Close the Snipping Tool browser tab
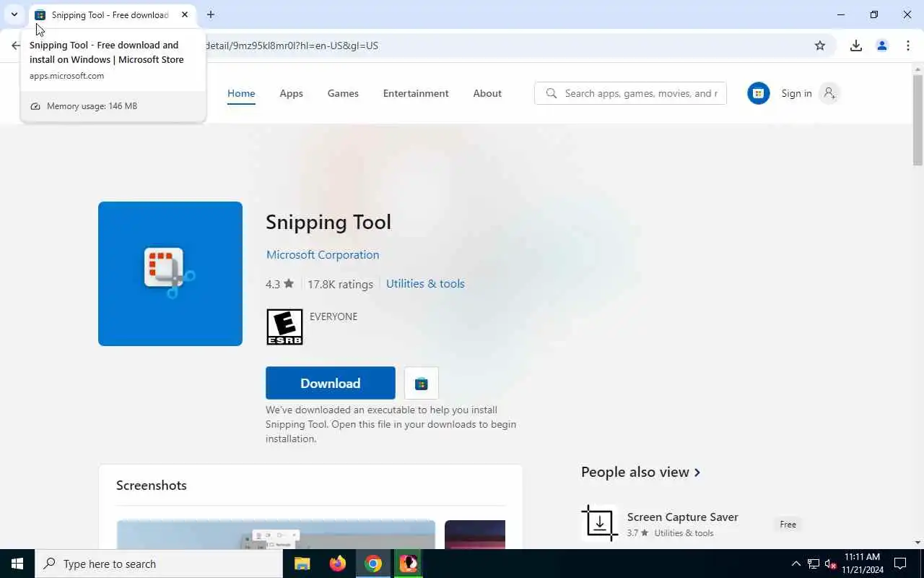 185,14
